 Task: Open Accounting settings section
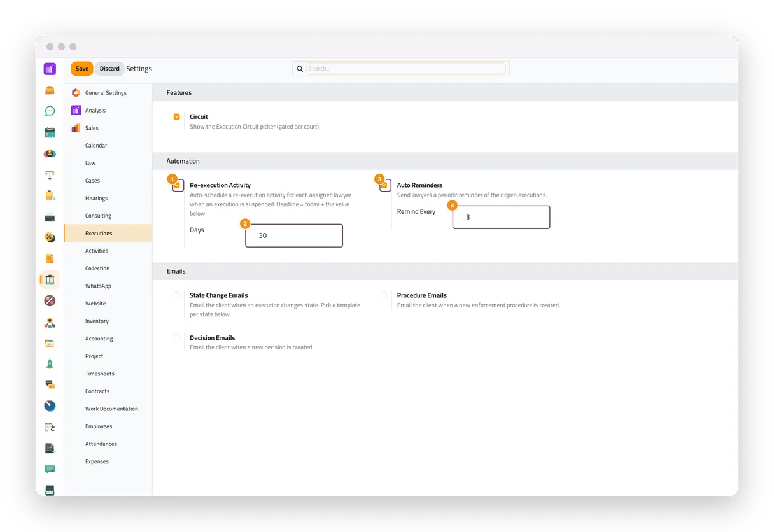pyautogui.click(x=108, y=339)
